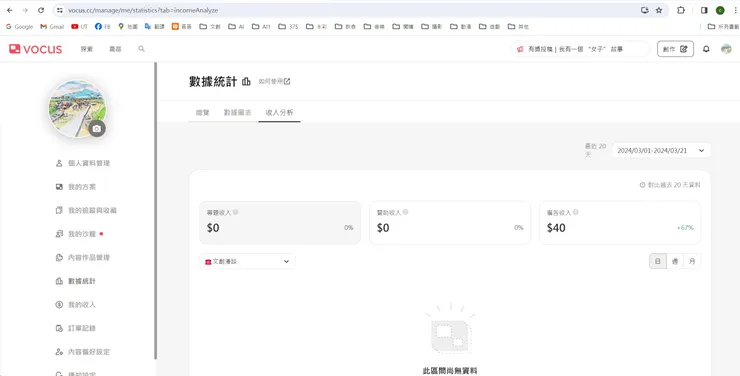Open 內容作品管理 in the sidebar
Screen dimensions: 740x376
(x=83, y=258)
